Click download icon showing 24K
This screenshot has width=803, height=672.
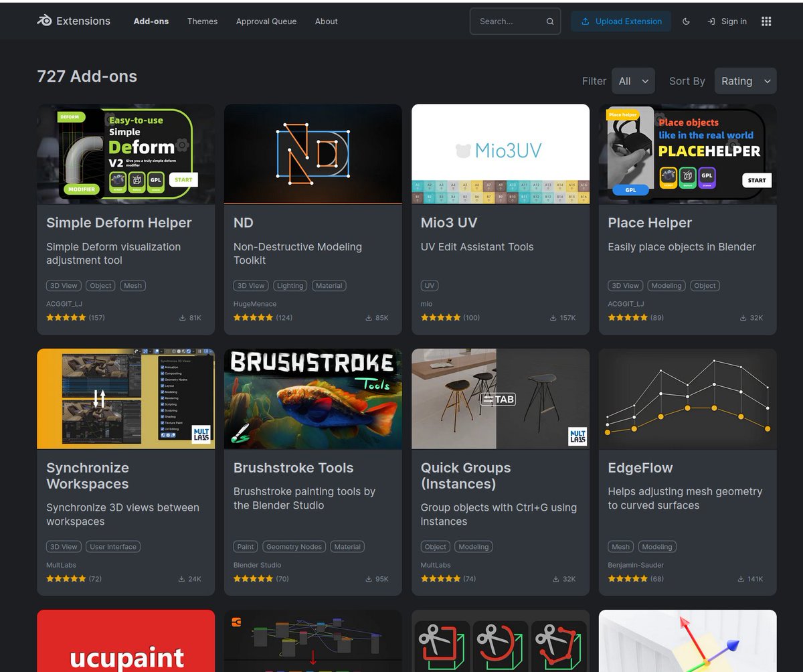coord(182,579)
